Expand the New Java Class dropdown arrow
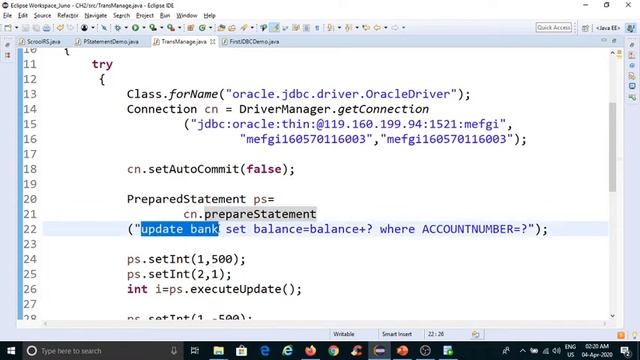This screenshot has width=640, height=360. [211, 28]
